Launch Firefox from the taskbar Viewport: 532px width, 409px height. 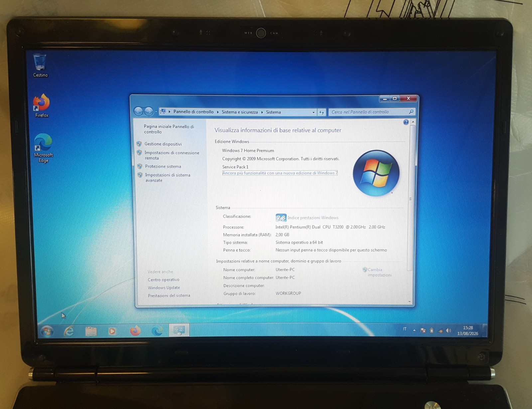pyautogui.click(x=135, y=331)
